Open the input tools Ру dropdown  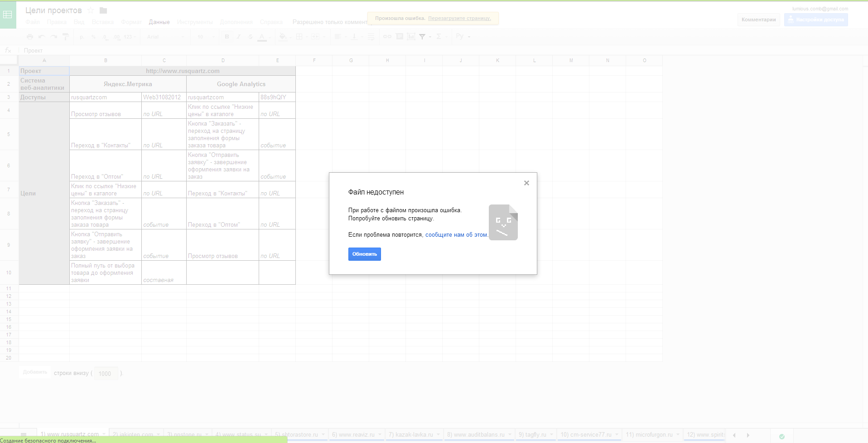[x=463, y=37]
